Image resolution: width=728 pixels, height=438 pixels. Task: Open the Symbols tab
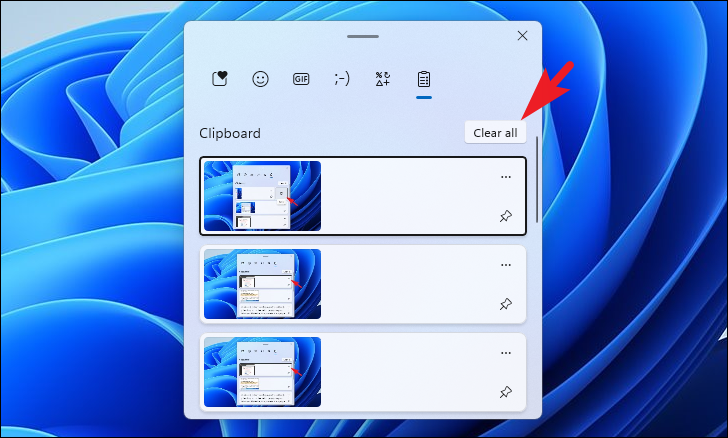(x=383, y=79)
